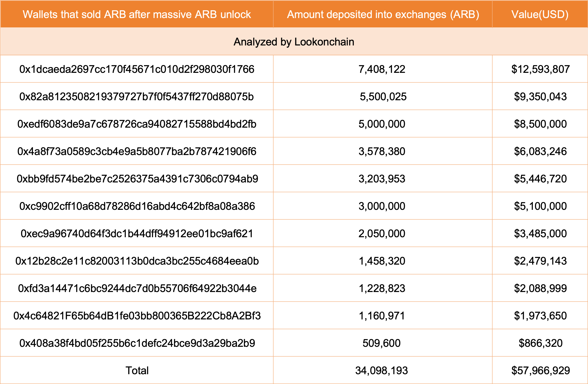Click the Value(USD) column header

[540, 14]
